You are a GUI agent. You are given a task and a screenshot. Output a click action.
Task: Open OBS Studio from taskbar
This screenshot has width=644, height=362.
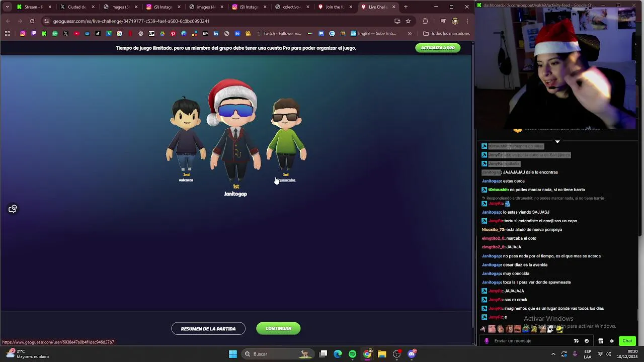[x=396, y=354]
